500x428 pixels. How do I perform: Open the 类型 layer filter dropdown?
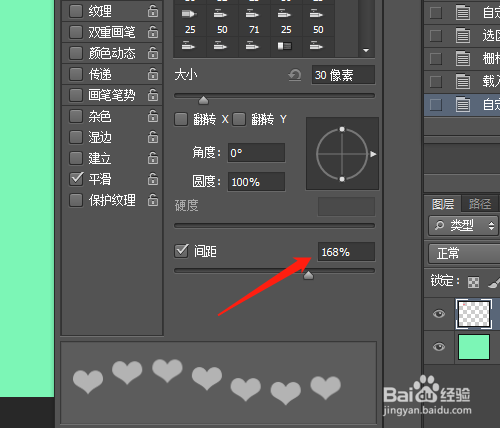464,226
